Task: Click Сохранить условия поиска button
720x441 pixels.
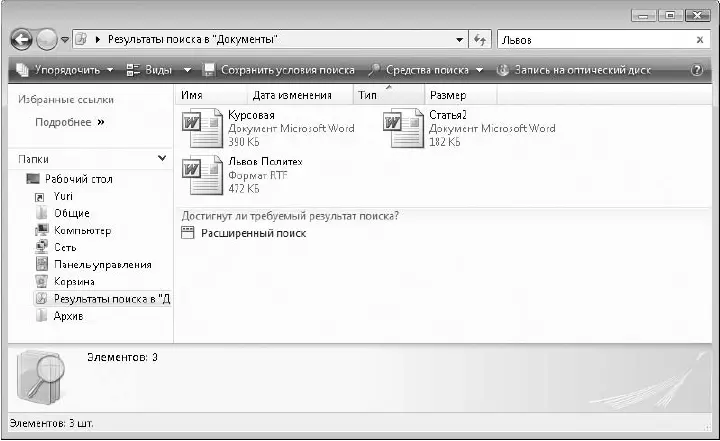Action: (x=279, y=70)
